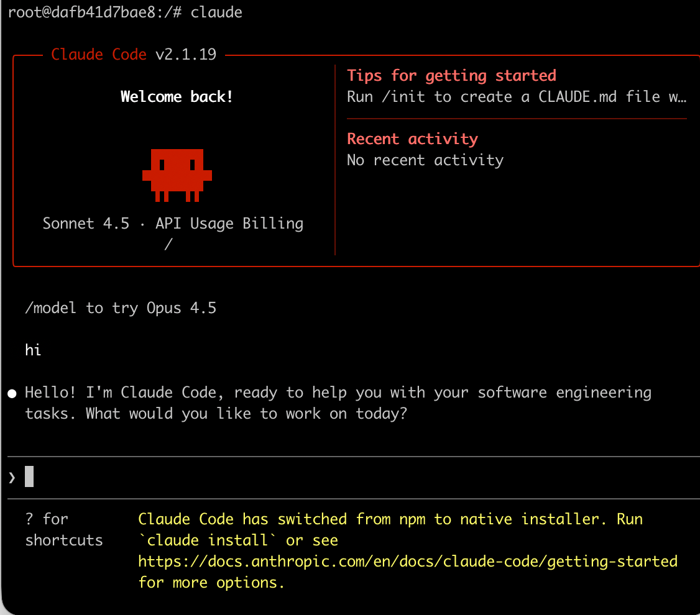Click the bullet dot beside Claude's greeting message
This screenshot has width=700, height=615.
[x=11, y=392]
